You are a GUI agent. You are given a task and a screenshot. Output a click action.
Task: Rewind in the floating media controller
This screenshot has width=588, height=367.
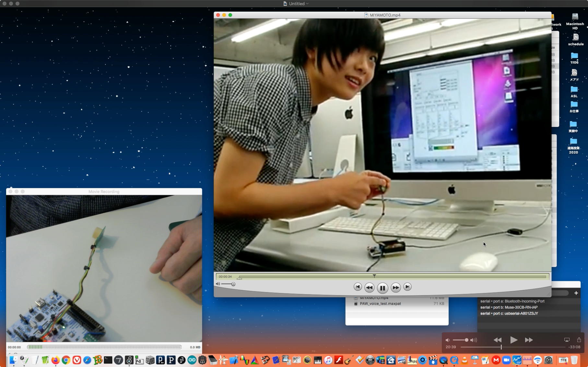497,340
